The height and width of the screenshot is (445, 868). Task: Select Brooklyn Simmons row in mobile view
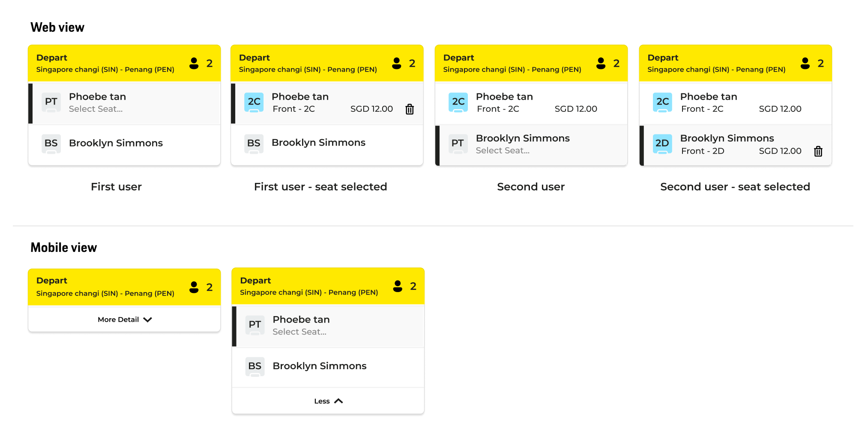320,366
